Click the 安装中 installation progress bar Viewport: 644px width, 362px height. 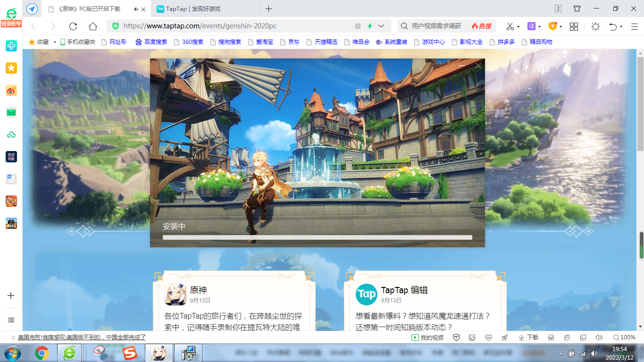[318, 237]
